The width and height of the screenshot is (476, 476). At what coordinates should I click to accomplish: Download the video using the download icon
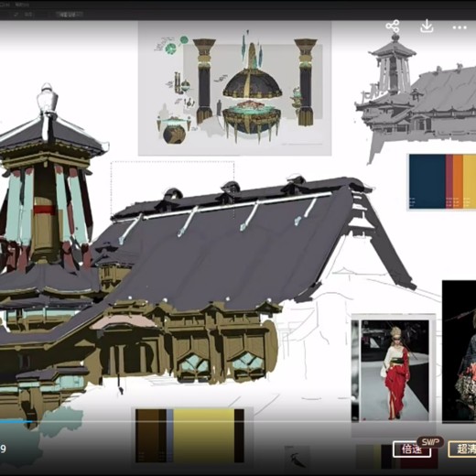pos(427,27)
